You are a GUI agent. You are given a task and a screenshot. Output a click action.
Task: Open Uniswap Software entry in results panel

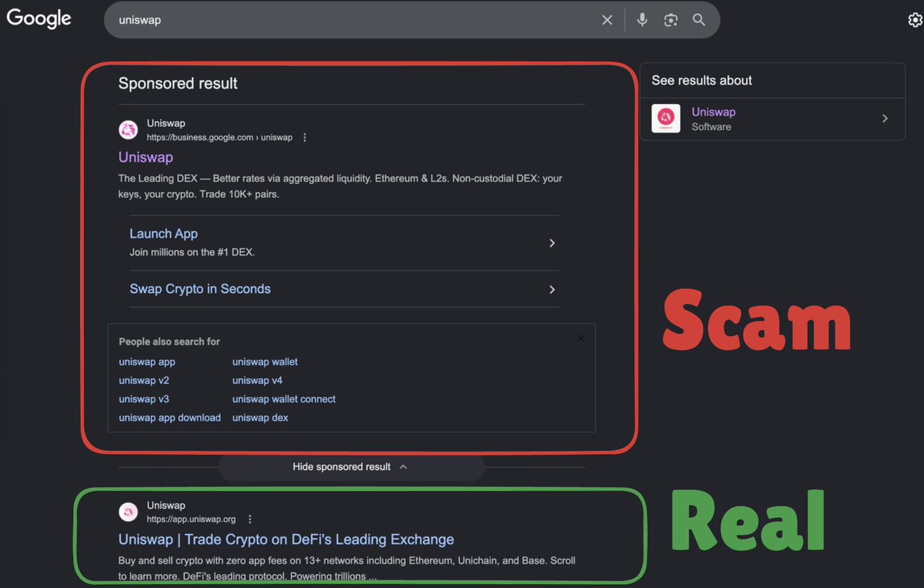772,119
